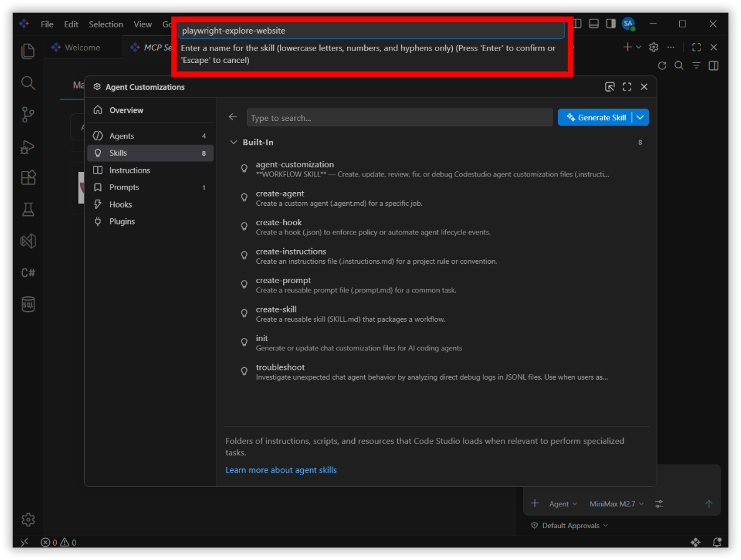Click the Generate Skill button
Screen dimensions: 741x560
tap(596, 117)
